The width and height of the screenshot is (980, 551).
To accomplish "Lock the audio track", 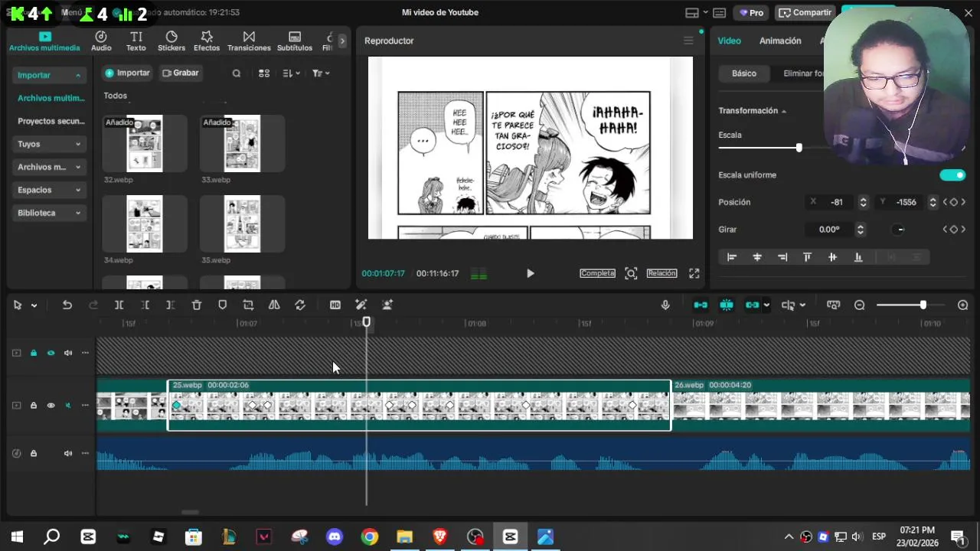I will [x=34, y=453].
